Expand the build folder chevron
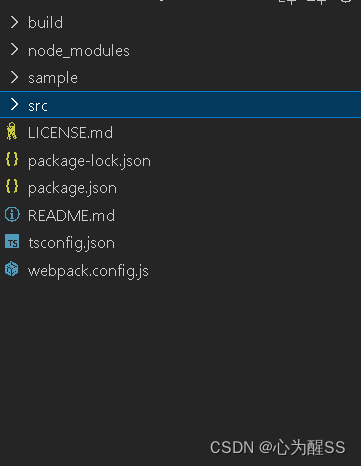 [14, 22]
